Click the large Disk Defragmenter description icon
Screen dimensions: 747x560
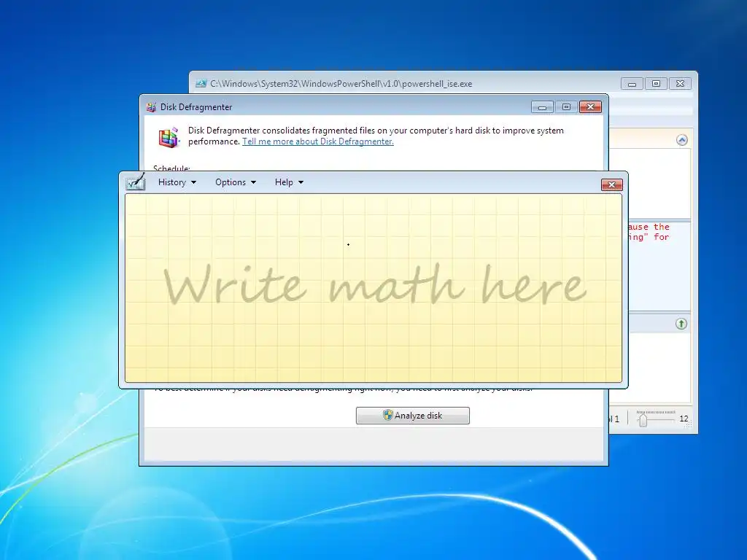169,137
